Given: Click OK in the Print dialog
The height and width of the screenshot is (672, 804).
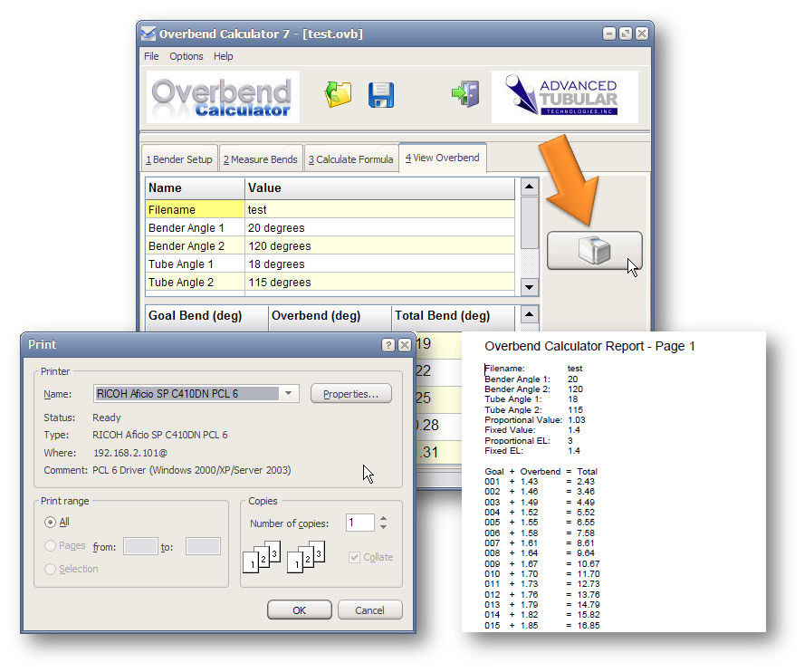Looking at the screenshot, I should click(300, 610).
